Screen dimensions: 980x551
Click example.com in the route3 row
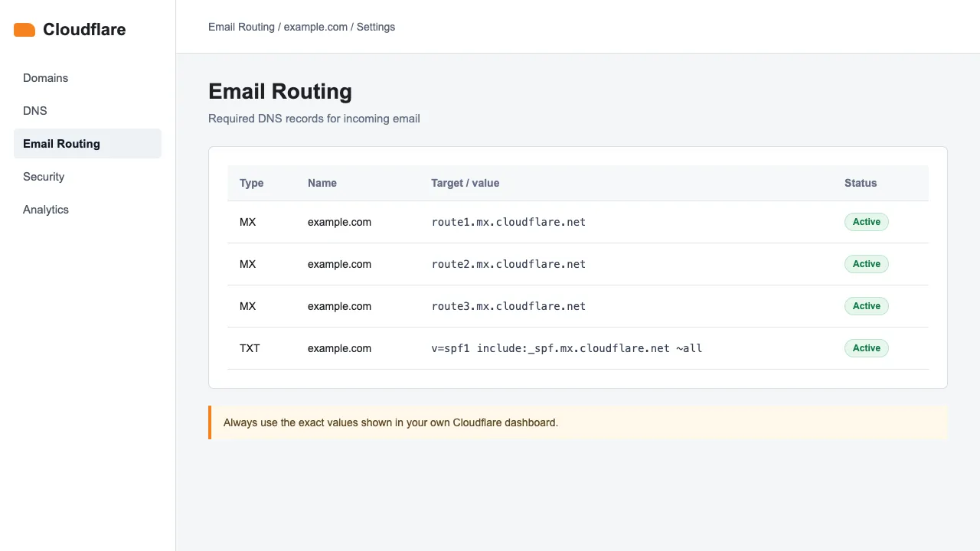pos(339,306)
